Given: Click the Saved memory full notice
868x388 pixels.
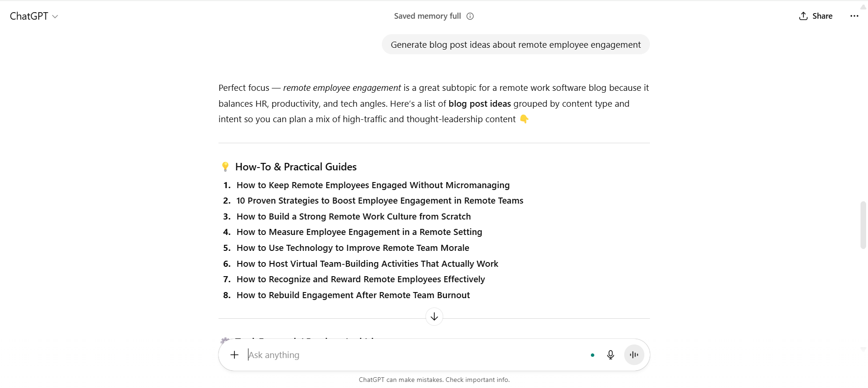Looking at the screenshot, I should click(427, 15).
